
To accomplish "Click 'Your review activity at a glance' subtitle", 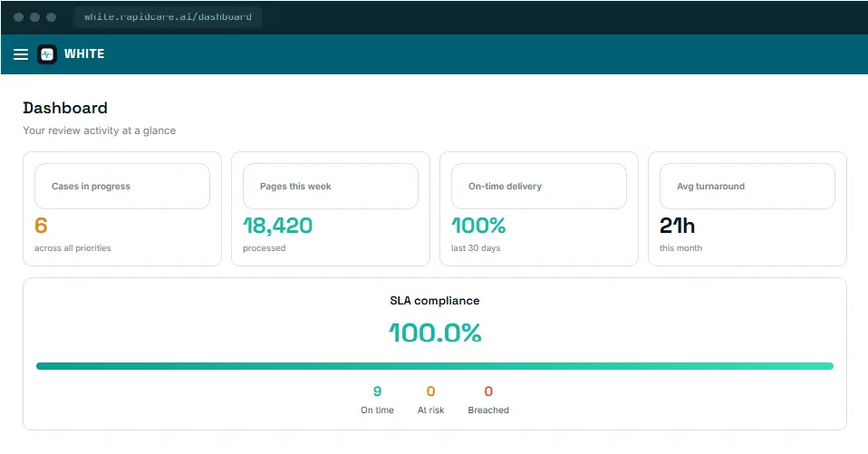I will (x=99, y=130).
